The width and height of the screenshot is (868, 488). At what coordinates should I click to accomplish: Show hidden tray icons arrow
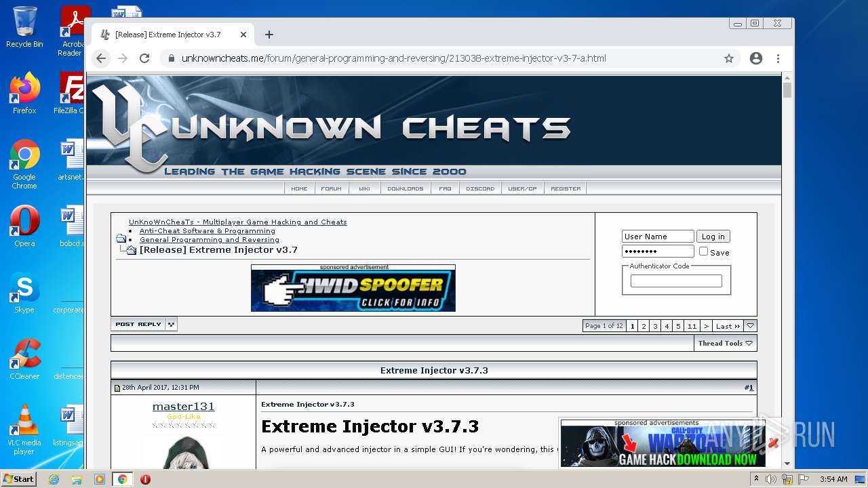[x=756, y=479]
